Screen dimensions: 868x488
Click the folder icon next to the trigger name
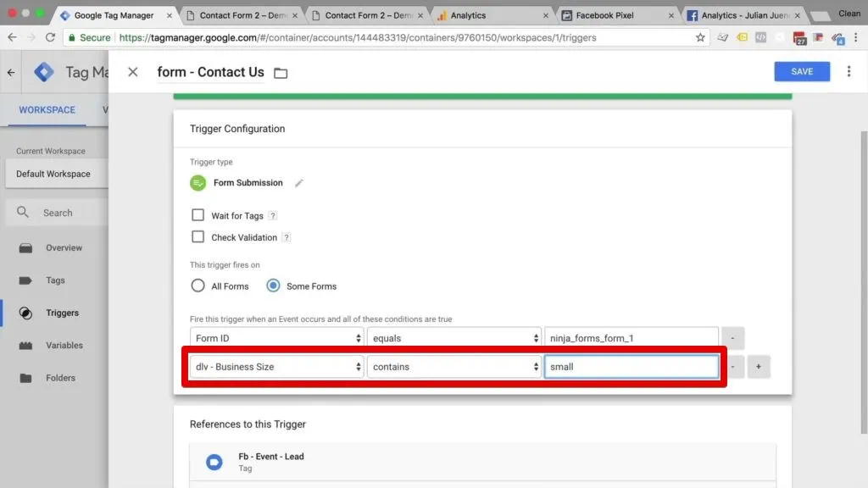point(280,73)
